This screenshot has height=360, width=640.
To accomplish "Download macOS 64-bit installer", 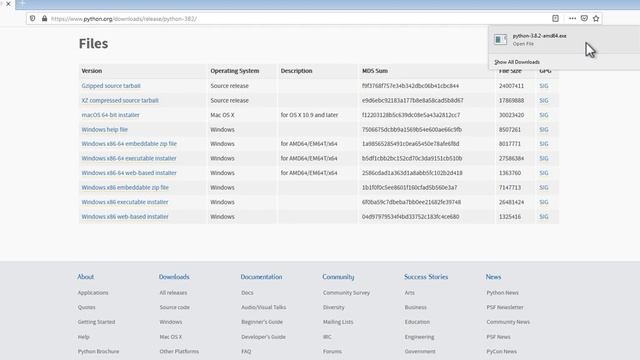I will [x=110, y=115].
